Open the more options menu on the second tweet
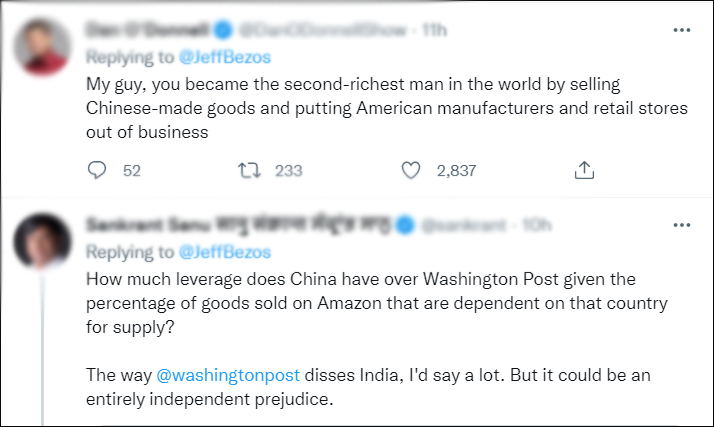The image size is (714, 427). coord(682,226)
